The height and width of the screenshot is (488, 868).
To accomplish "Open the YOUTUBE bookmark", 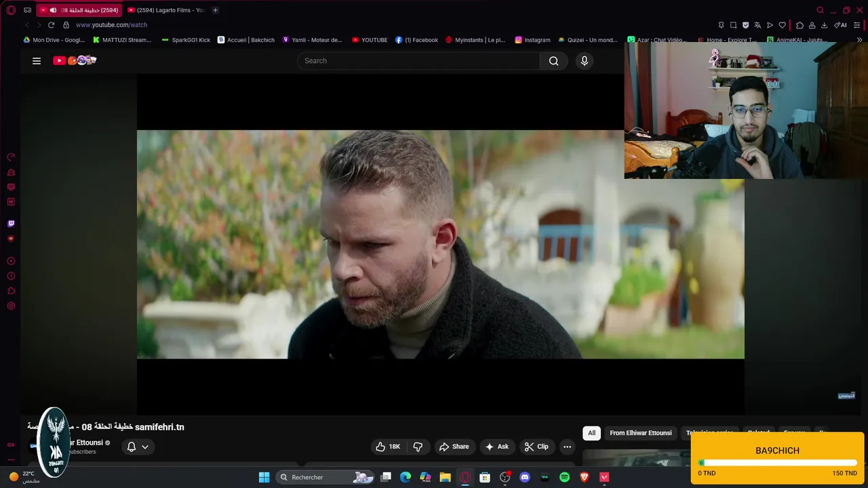I will point(370,40).
